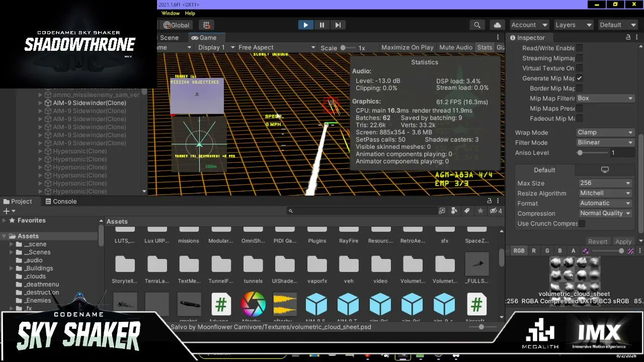The width and height of the screenshot is (644, 362).
Task: Select the standalone monitor platform tab
Action: coord(605,170)
